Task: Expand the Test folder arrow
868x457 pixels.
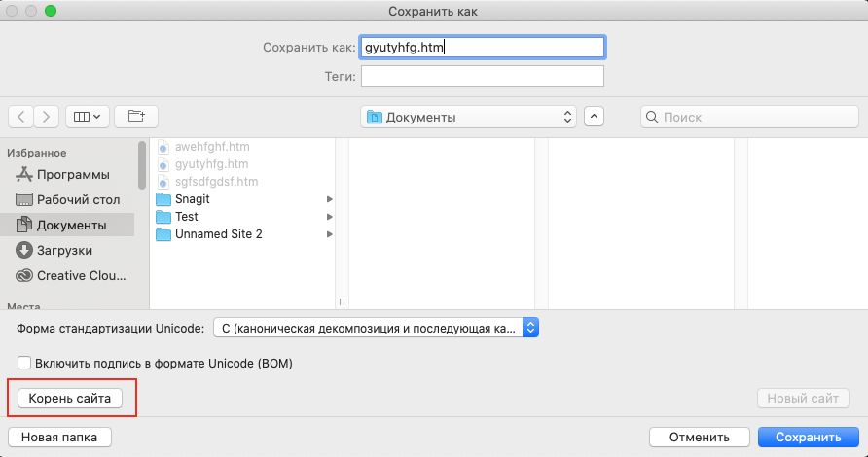Action: (x=330, y=217)
